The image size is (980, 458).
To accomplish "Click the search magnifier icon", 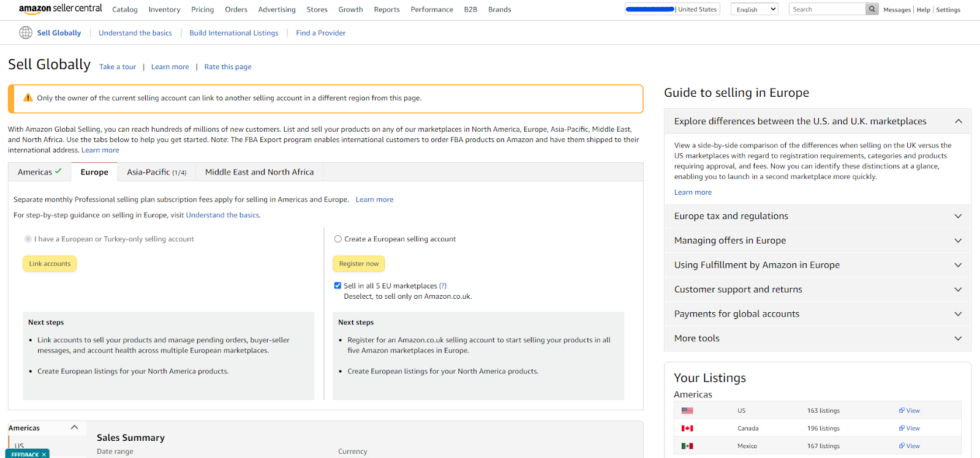I will [x=872, y=9].
